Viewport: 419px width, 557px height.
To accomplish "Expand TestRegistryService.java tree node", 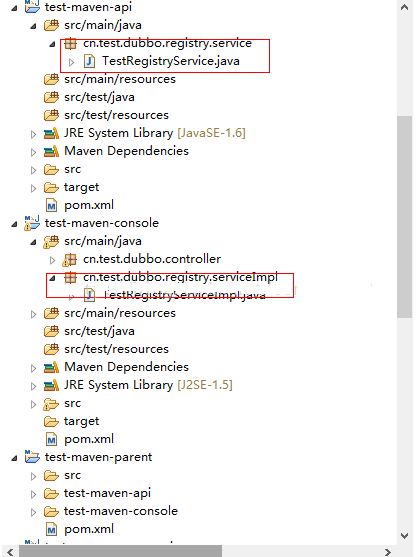I will pos(71,62).
